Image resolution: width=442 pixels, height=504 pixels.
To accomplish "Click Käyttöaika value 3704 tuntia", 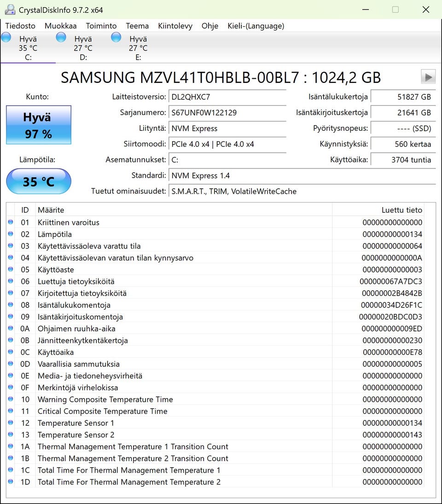I will point(403,160).
